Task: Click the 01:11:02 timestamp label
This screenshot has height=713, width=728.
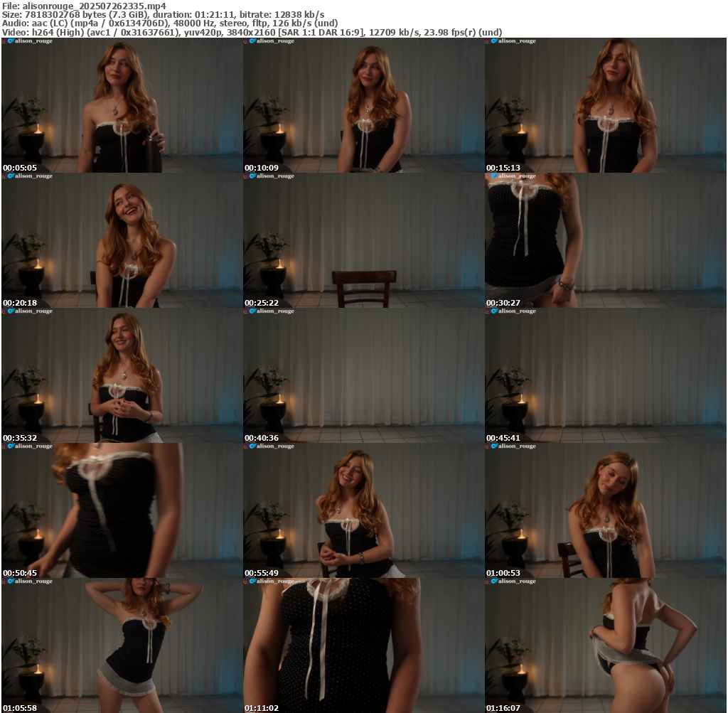Action: [262, 708]
